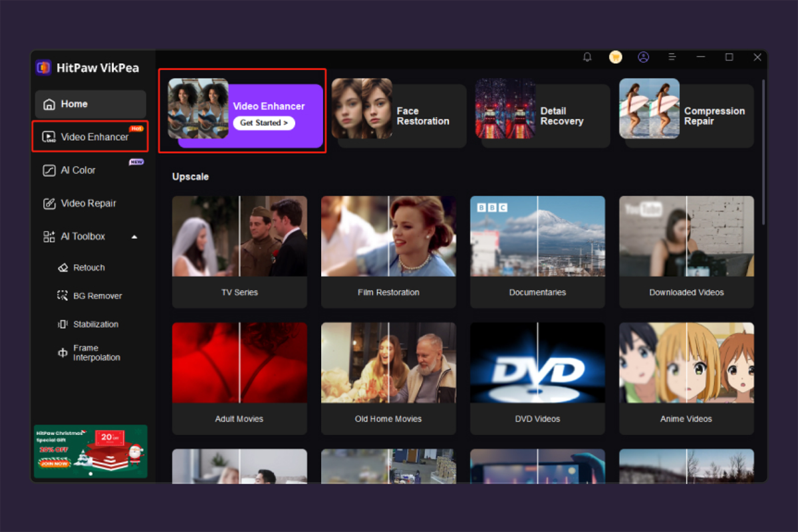798x532 pixels.
Task: Open the hamburger menu in title bar
Action: tap(672, 57)
